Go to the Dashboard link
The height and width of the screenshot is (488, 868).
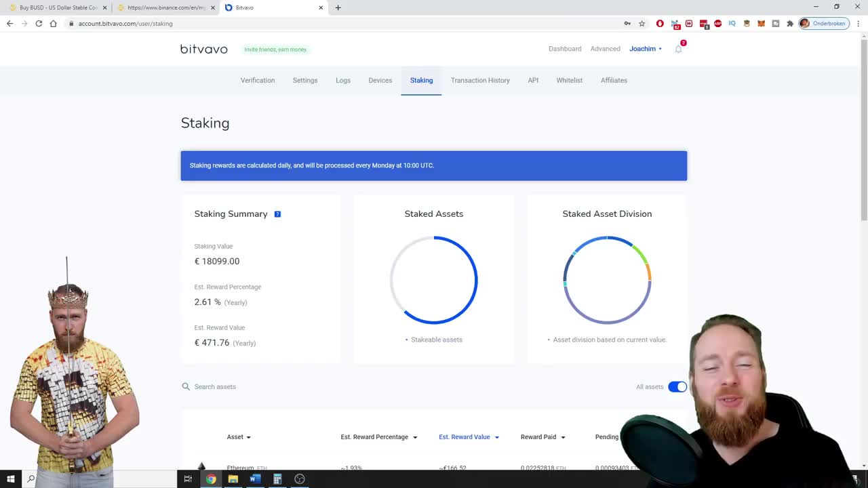(565, 49)
